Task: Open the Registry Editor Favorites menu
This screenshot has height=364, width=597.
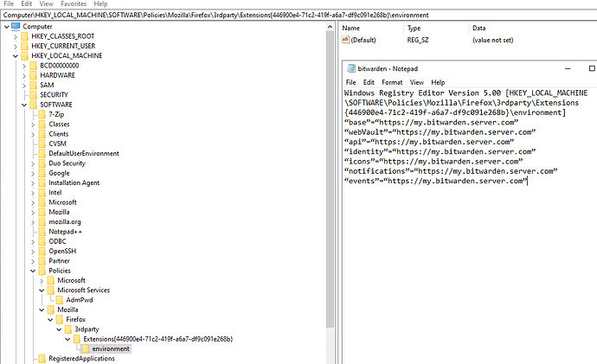Action: pos(74,3)
